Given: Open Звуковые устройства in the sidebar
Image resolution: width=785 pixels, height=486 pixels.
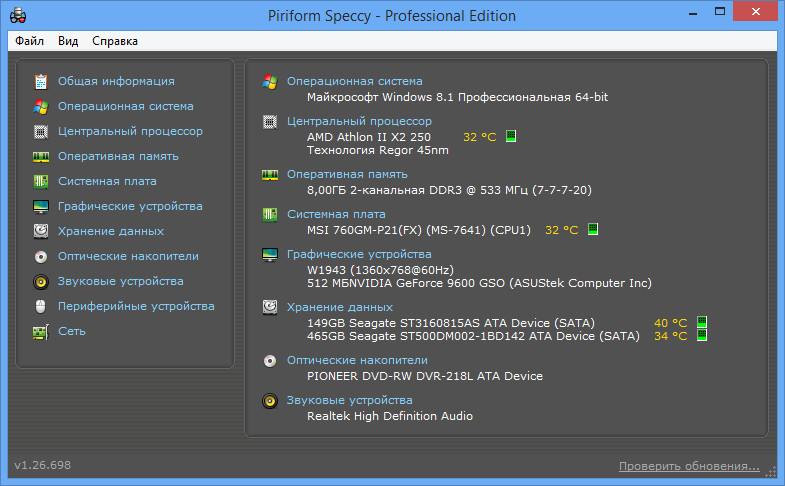Looking at the screenshot, I should [121, 281].
